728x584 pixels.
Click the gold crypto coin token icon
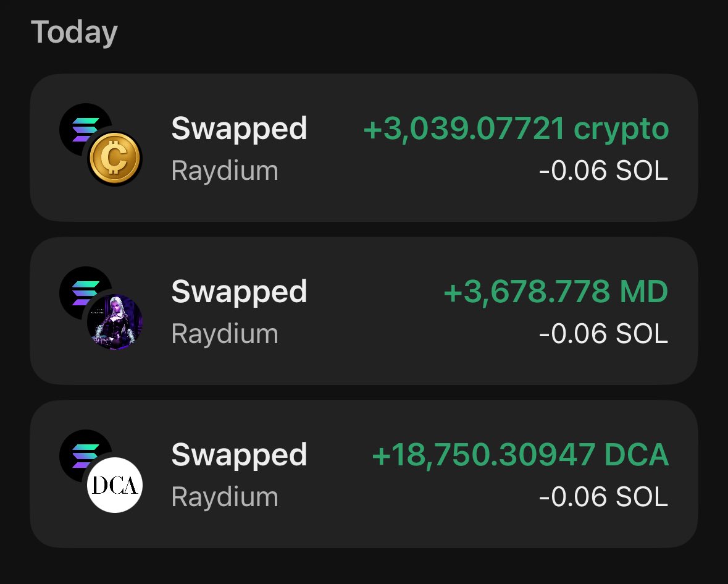pos(114,159)
